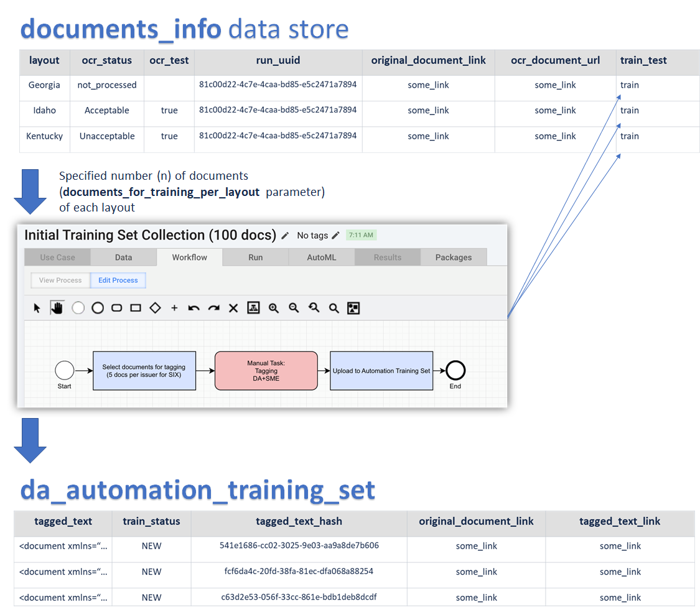Switch to the Run tab

pyautogui.click(x=256, y=258)
